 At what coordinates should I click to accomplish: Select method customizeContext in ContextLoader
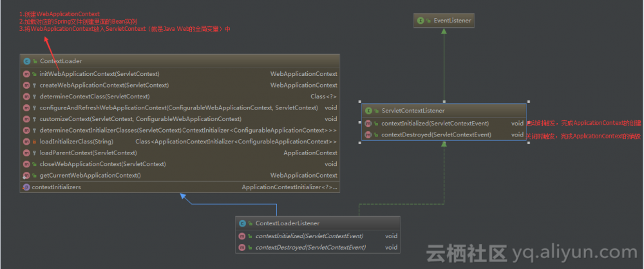pyautogui.click(x=140, y=119)
